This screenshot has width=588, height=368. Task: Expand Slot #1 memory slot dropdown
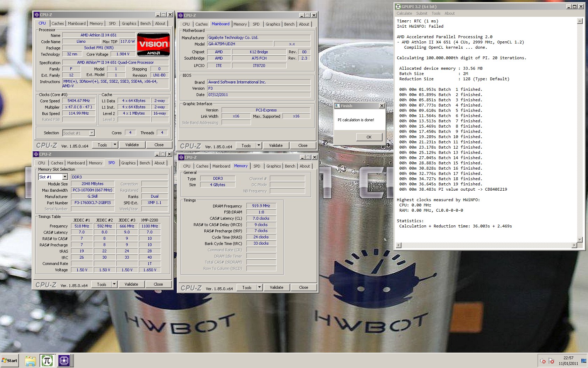(65, 177)
